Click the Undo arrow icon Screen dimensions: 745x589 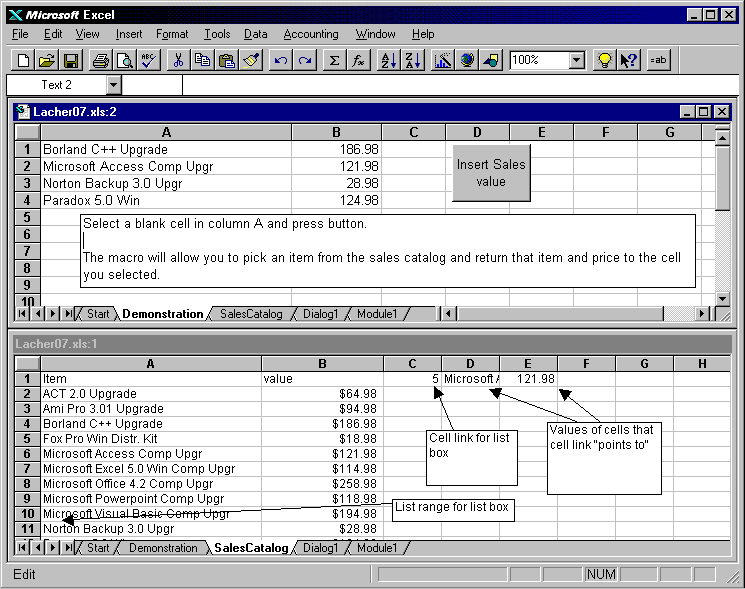[281, 60]
